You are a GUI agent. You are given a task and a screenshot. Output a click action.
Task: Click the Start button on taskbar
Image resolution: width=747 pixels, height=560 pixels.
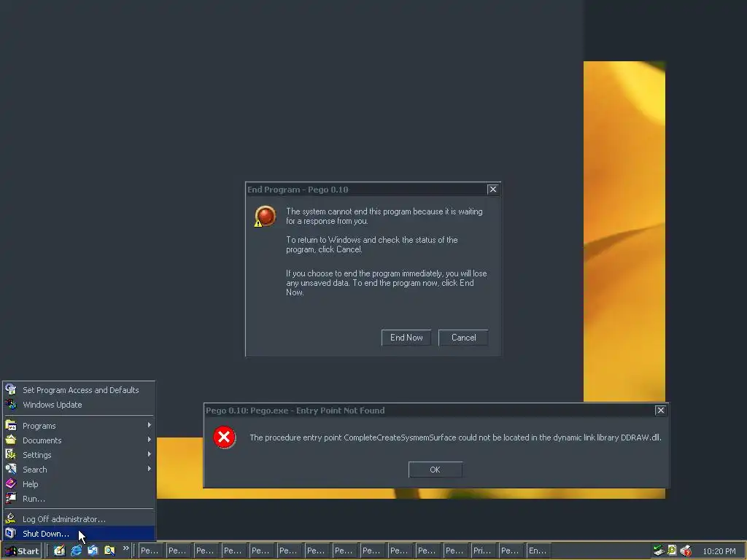coord(22,551)
